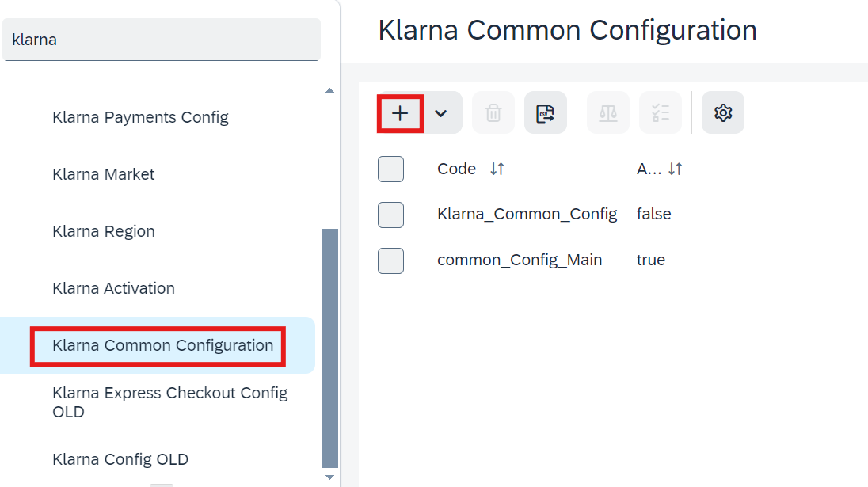Click the checklist bulk edit icon
The width and height of the screenshot is (868, 487).
(660, 113)
